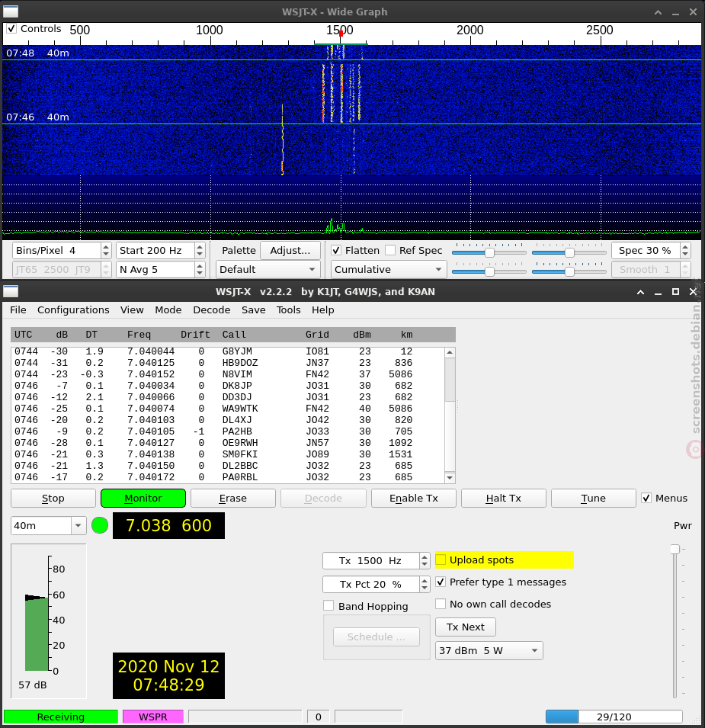Roll up the Wide Graph window

point(658,12)
